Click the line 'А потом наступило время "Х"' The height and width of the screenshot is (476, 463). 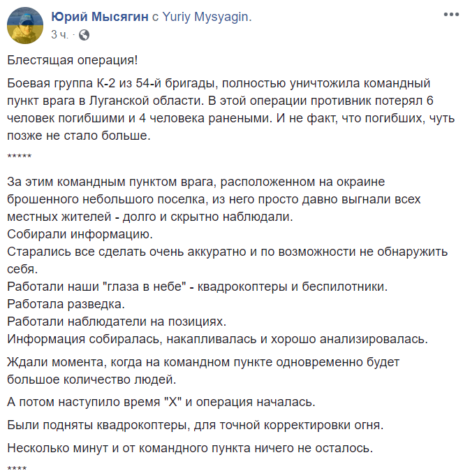click(x=161, y=402)
